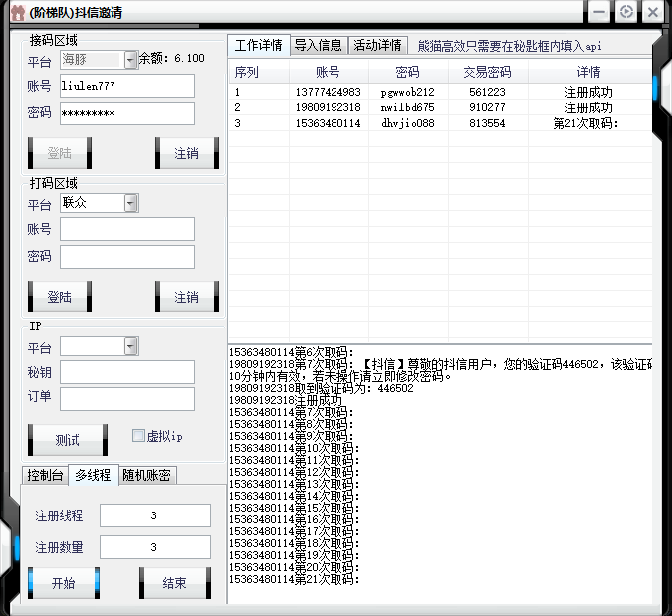This screenshot has height=616, width=672.
Task: Click the 结束 button
Action: (x=175, y=583)
